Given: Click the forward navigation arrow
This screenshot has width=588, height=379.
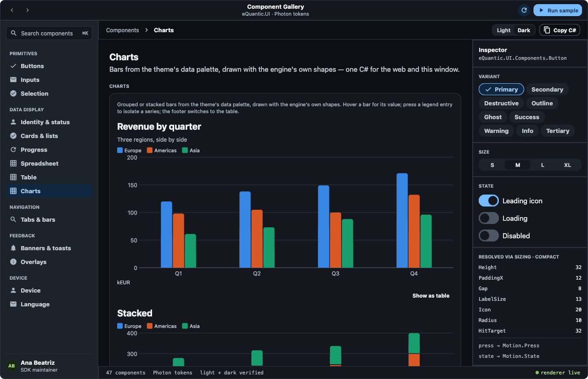Looking at the screenshot, I should tap(28, 10).
